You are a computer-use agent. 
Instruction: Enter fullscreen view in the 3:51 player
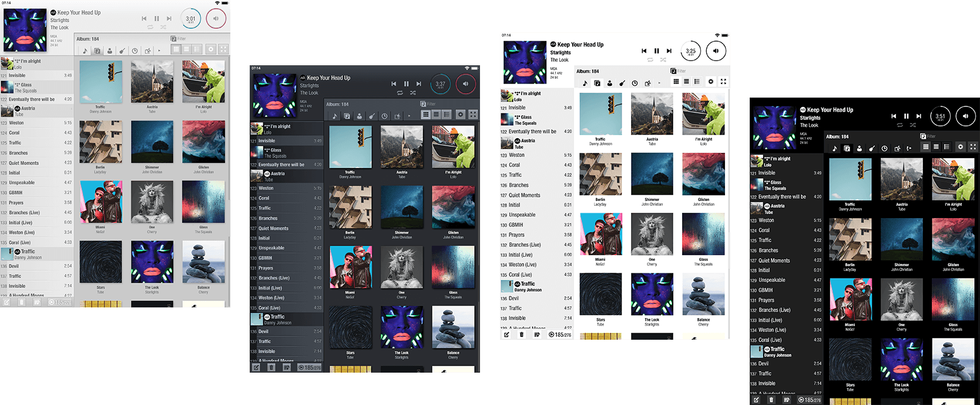click(973, 147)
